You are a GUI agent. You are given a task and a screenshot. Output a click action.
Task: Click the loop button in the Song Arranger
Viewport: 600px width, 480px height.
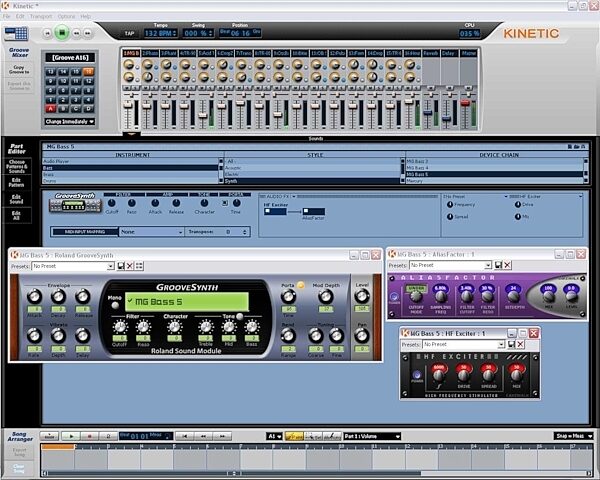tap(108, 436)
